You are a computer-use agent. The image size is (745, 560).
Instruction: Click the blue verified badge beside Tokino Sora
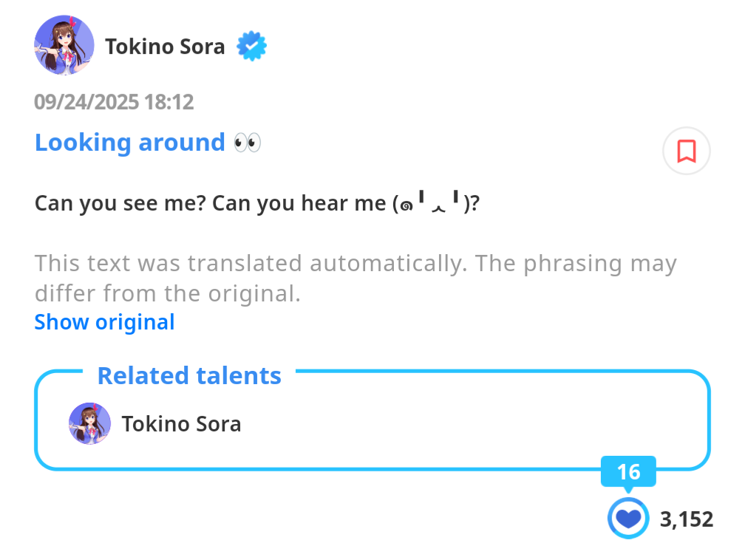coord(251,47)
